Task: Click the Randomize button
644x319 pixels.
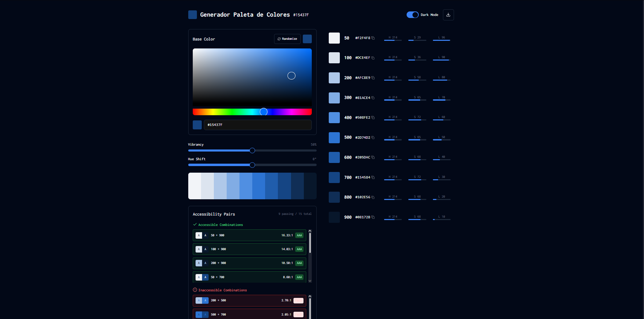Action: [287, 39]
